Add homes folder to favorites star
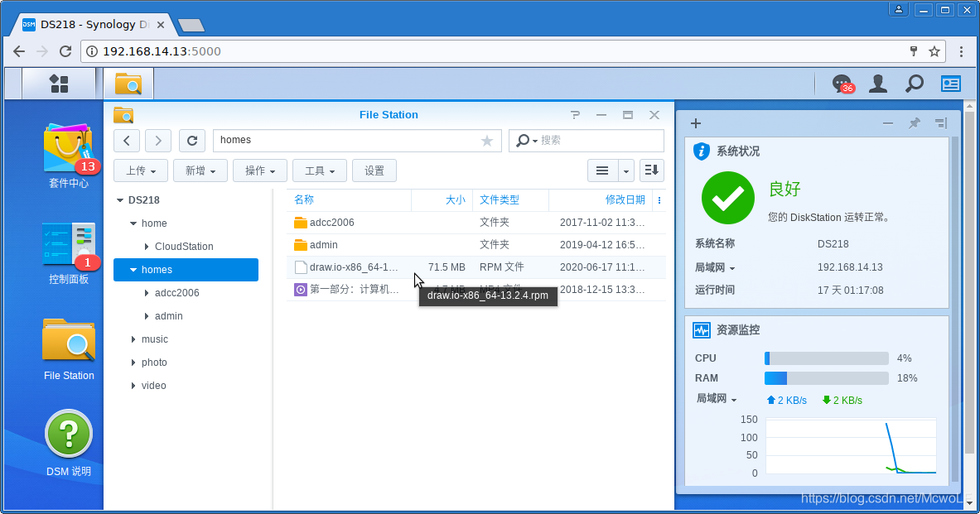Image resolution: width=980 pixels, height=514 pixels. 487,141
